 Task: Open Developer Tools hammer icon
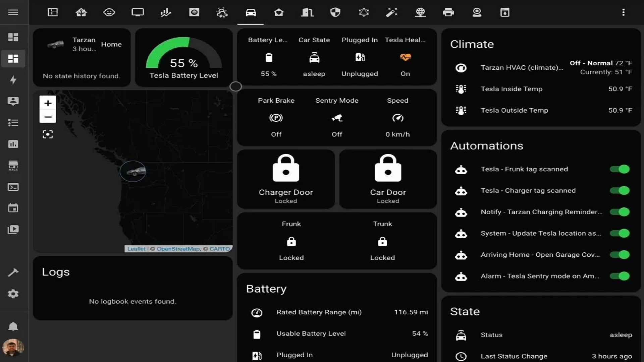[x=13, y=273]
